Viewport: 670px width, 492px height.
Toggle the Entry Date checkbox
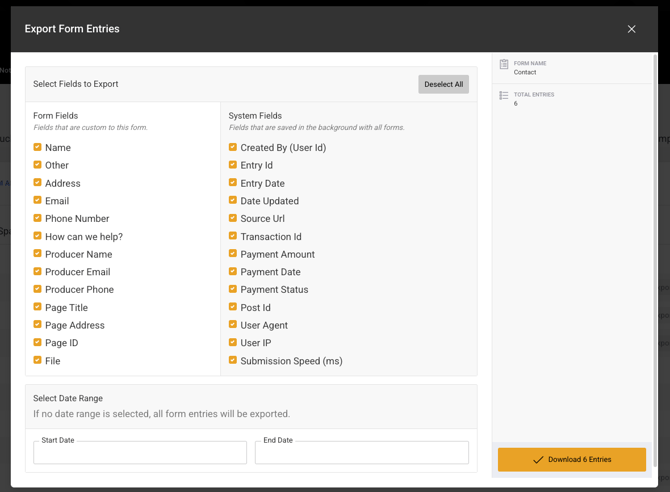pyautogui.click(x=233, y=183)
